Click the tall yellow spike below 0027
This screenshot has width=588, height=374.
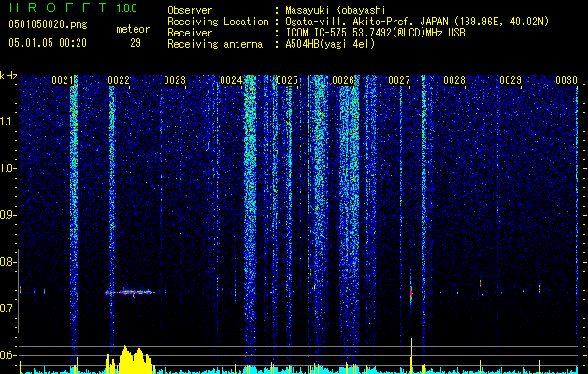point(411,355)
